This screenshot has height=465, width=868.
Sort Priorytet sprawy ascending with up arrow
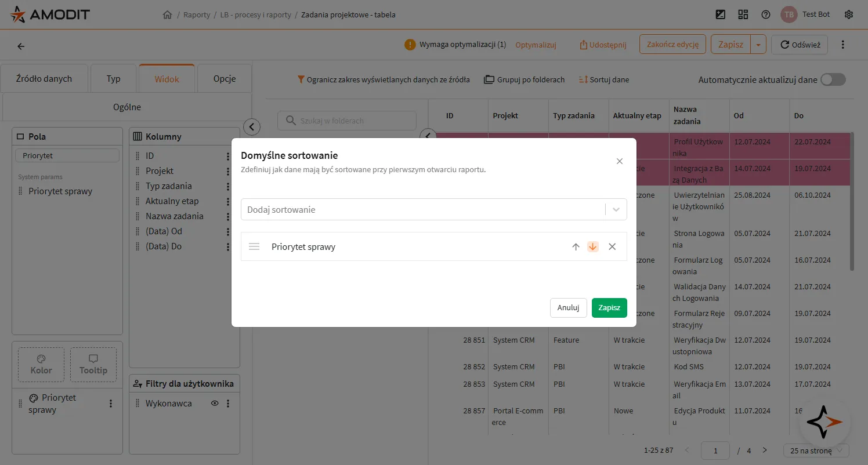coord(576,246)
